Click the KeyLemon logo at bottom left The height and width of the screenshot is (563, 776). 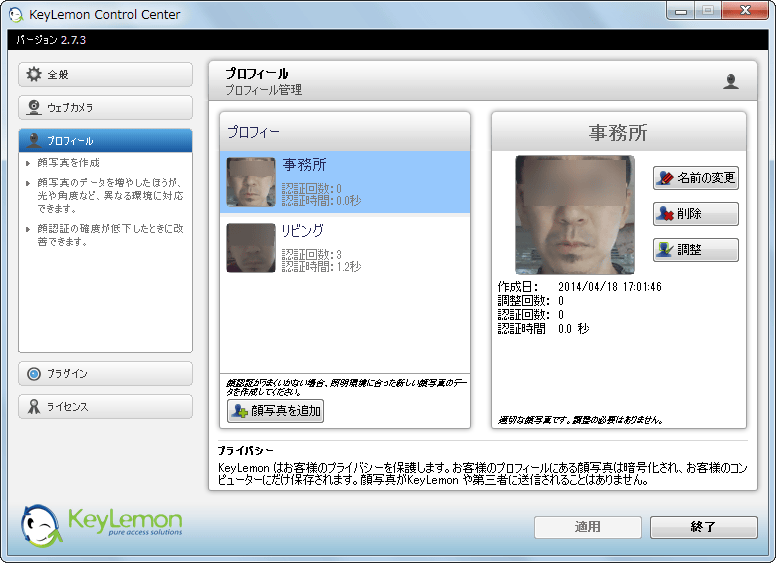(101, 525)
